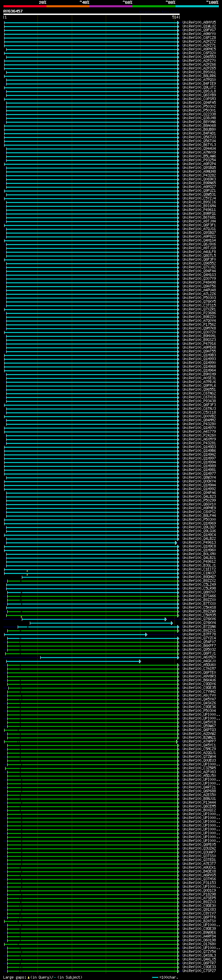Select the UniRef100_B9S0G1 label

click(199, 72)
